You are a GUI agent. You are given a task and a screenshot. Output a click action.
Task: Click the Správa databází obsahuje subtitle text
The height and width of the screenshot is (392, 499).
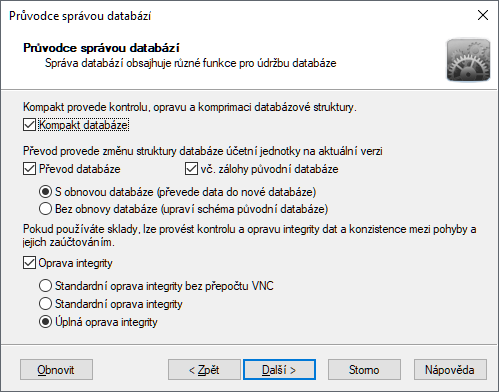191,63
